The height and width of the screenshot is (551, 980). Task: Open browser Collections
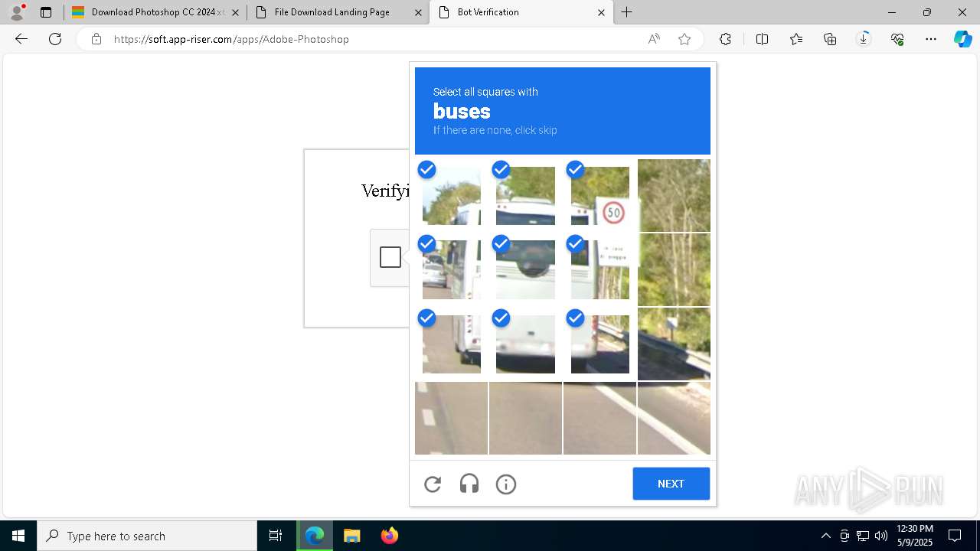click(x=830, y=39)
